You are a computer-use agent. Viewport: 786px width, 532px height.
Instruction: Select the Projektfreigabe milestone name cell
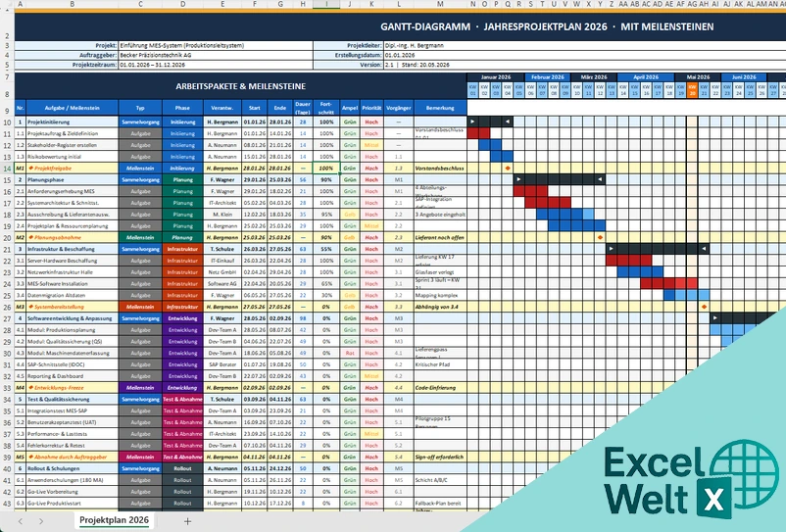click(x=73, y=169)
